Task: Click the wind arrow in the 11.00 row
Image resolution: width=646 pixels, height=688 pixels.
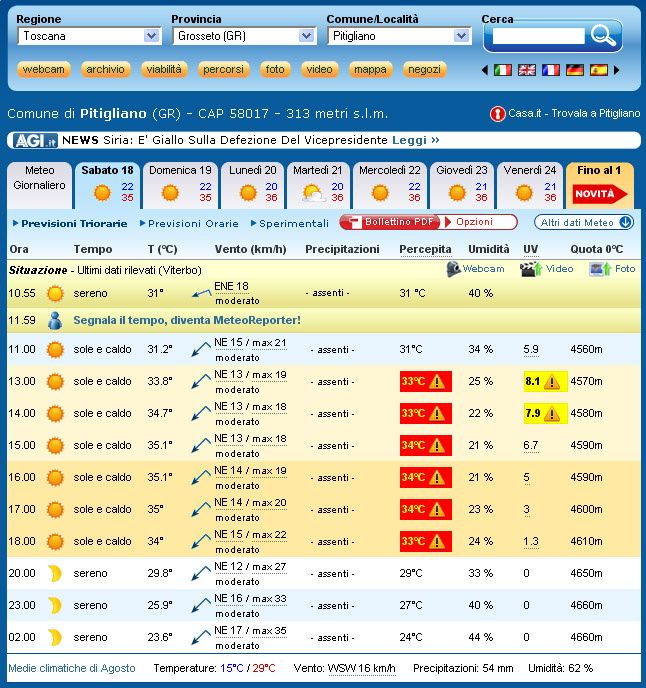Action: [201, 349]
